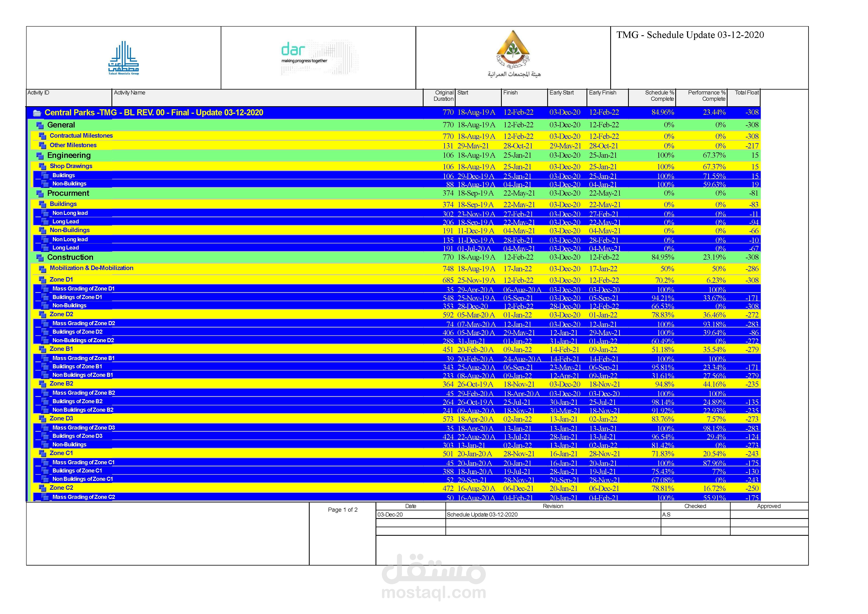Click the Talaat Moustafa Group logo
The height and width of the screenshot is (614, 868).
pos(123,58)
